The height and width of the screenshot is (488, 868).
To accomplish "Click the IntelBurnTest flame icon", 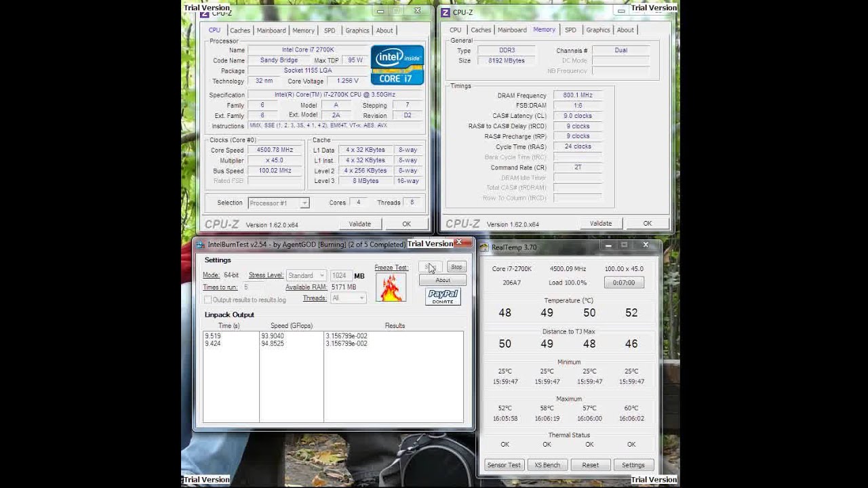I will point(391,287).
